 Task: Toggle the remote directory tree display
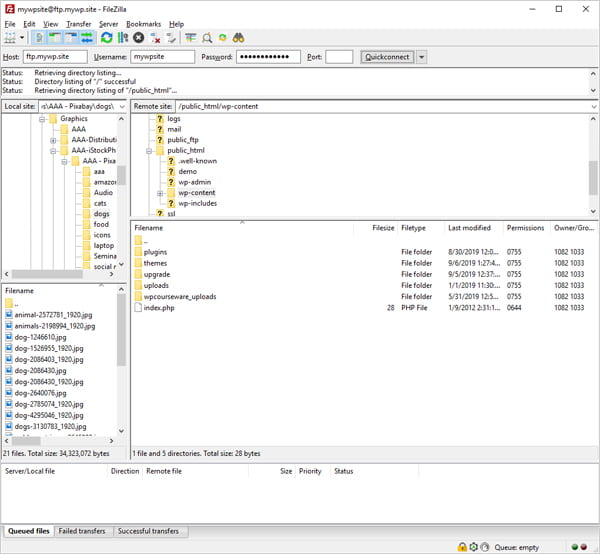click(x=71, y=37)
